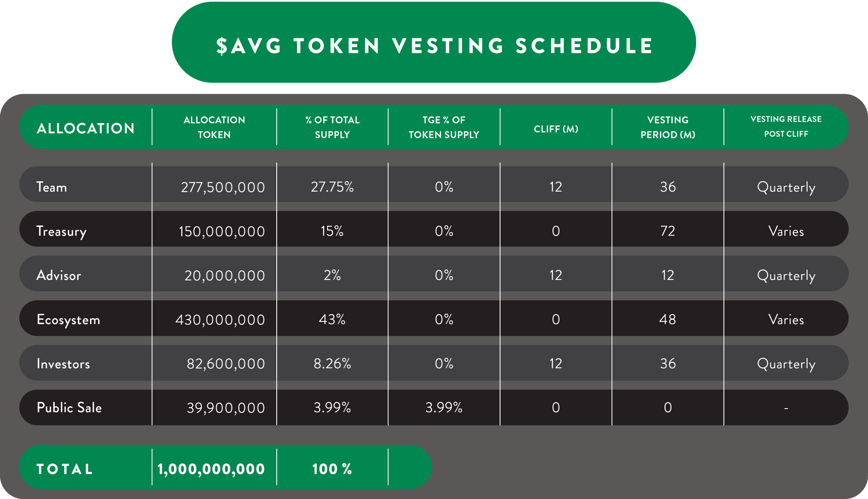Select the ALLOCATION column header
This screenshot has width=868, height=499.
click(86, 128)
